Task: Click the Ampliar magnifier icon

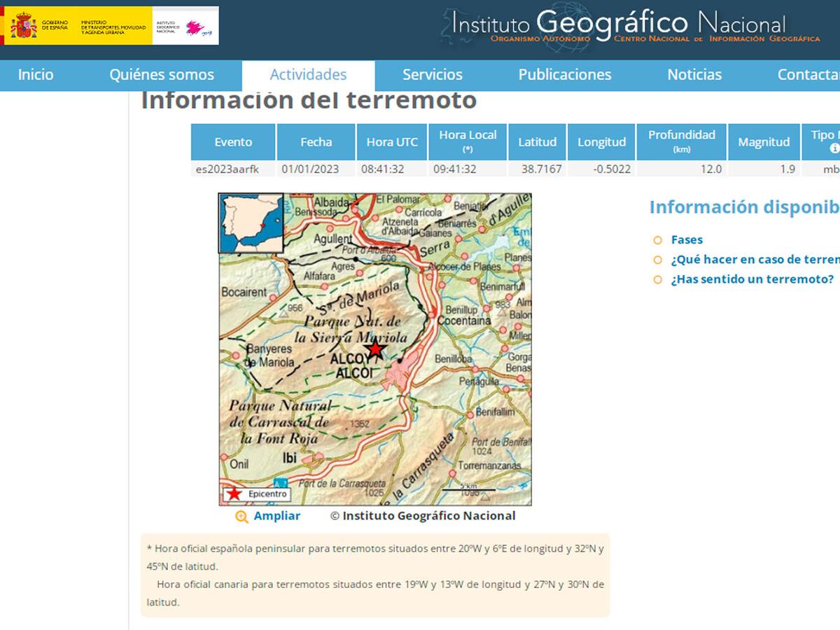Action: click(x=241, y=516)
